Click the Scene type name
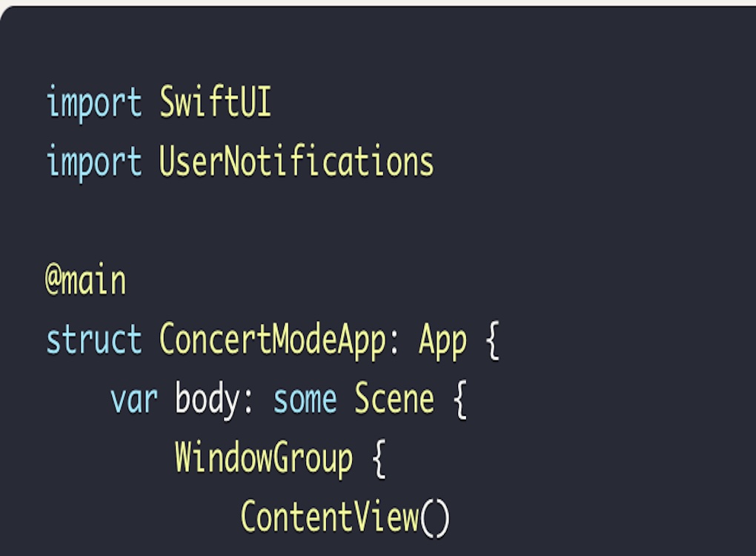 coord(394,400)
